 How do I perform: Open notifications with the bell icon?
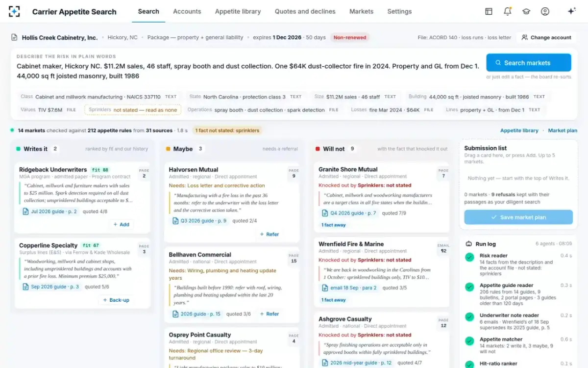click(507, 11)
